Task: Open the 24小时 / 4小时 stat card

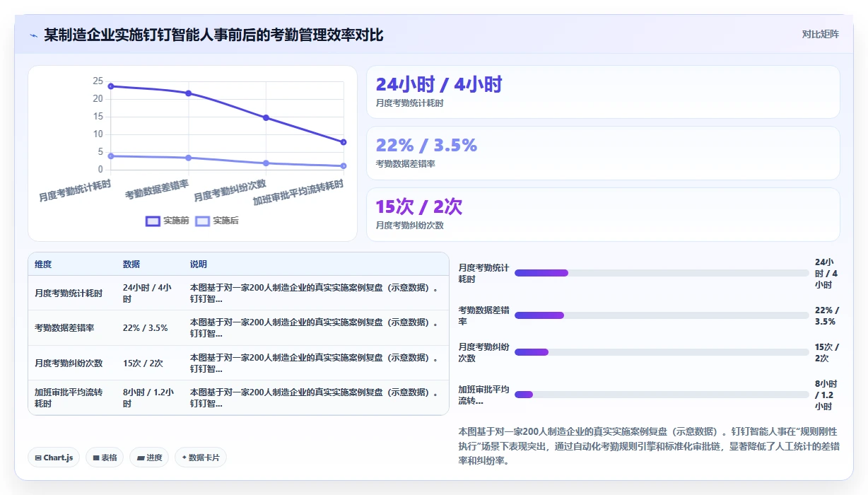Action: click(603, 92)
